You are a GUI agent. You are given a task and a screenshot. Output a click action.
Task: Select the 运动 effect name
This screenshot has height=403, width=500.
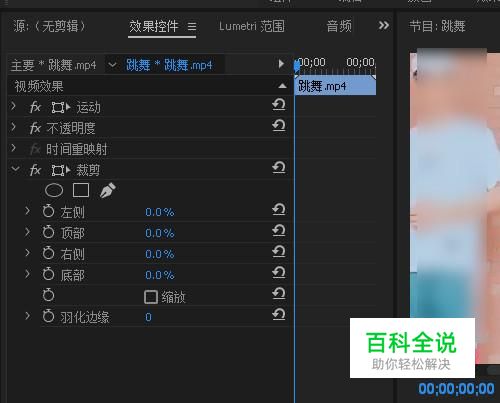(x=88, y=108)
